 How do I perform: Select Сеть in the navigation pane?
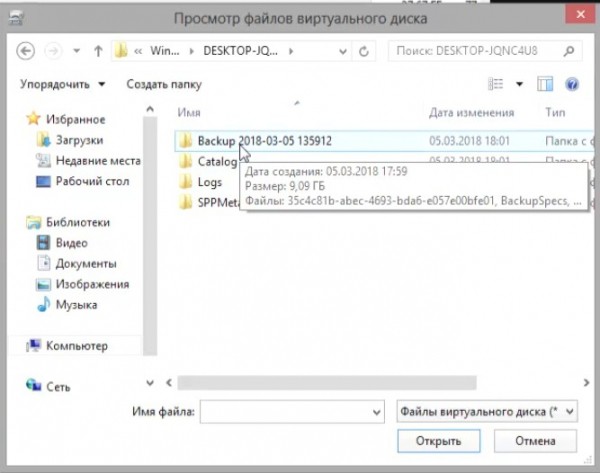coord(48,387)
